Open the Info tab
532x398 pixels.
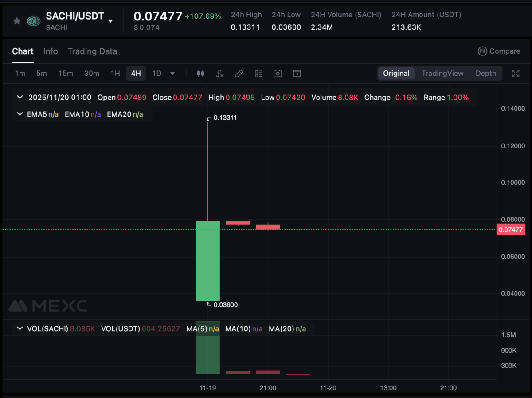click(x=51, y=51)
